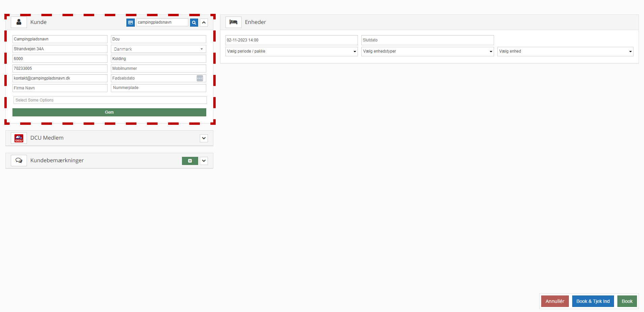Expand the Kundebemærkninger panel
Screen dimensions: 644x312
(x=204, y=161)
